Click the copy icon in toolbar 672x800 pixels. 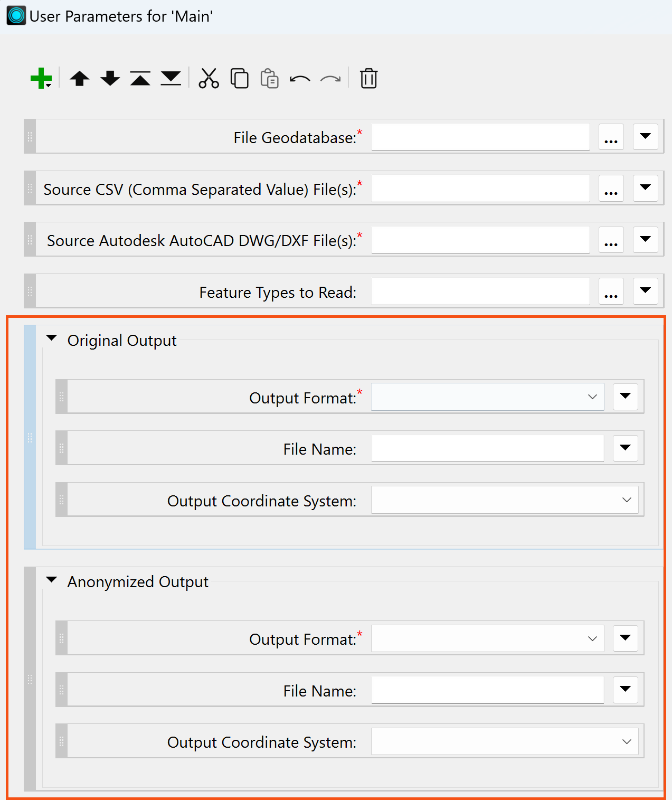[239, 78]
